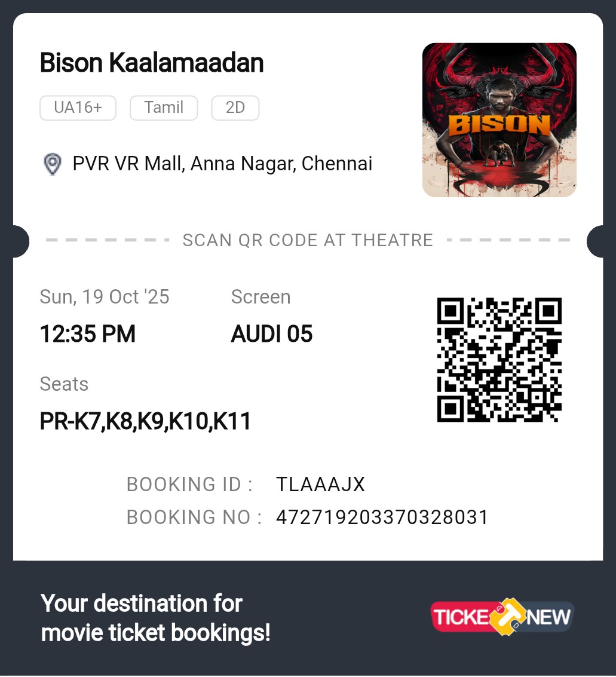This screenshot has width=616, height=677.
Task: Click the AUDI 05 screen label
Action: (271, 334)
